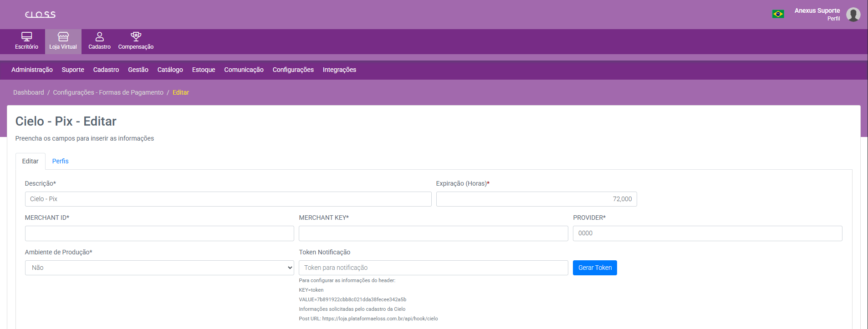Click the Brazil flag language icon
The height and width of the screenshot is (329, 868).
pos(778,14)
